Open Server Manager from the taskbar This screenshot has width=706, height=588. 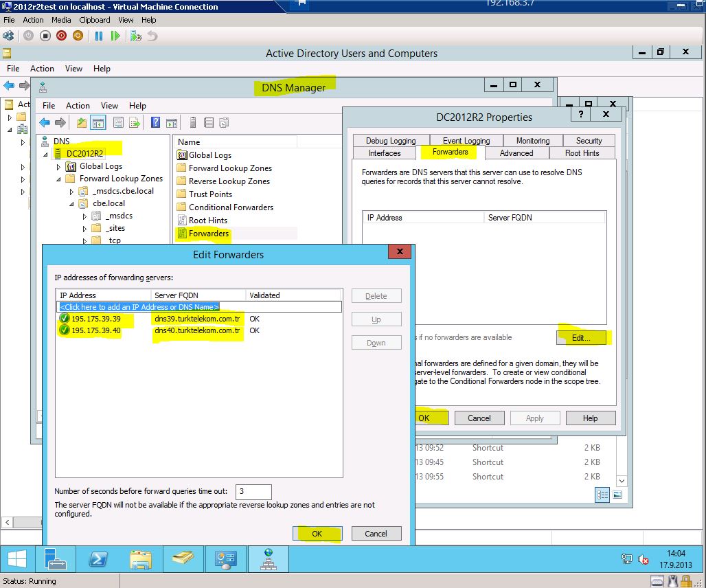pyautogui.click(x=56, y=559)
